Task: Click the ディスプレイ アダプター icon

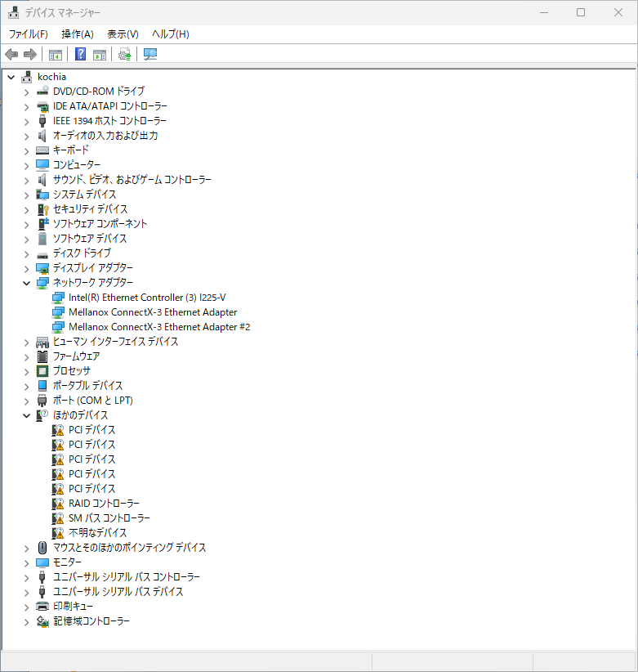Action: pyautogui.click(x=42, y=268)
